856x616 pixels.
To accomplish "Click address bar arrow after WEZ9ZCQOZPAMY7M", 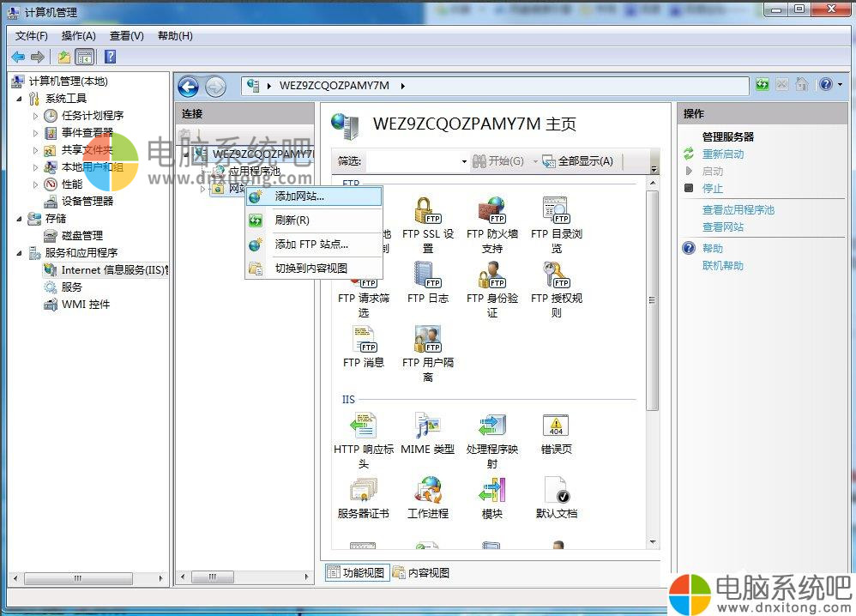I will [403, 86].
